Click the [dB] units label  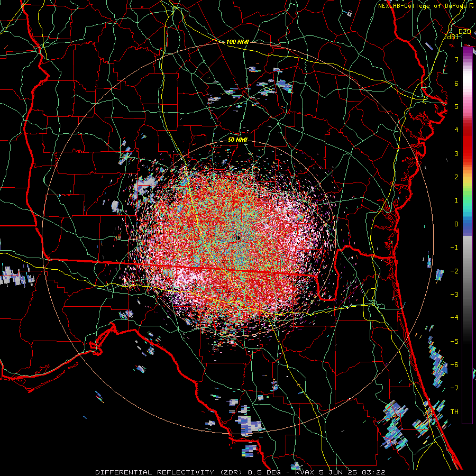click(452, 36)
